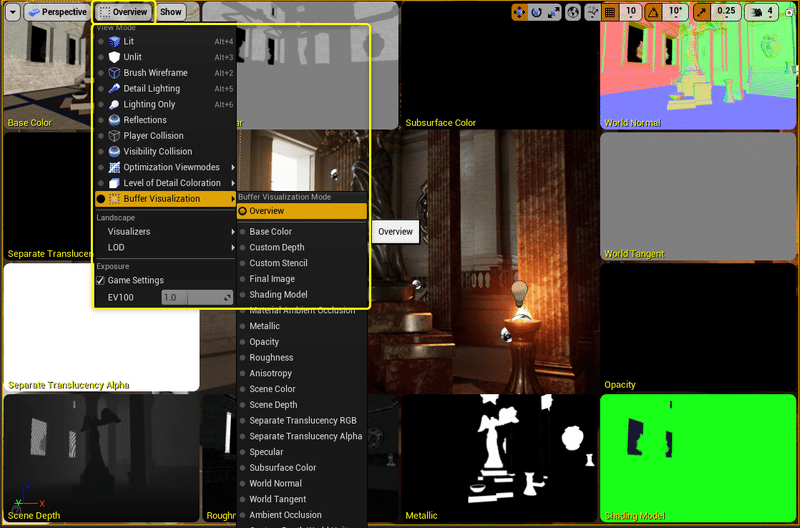800x528 pixels.
Task: Open grid snap size 10 dropdown
Action: pos(631,12)
